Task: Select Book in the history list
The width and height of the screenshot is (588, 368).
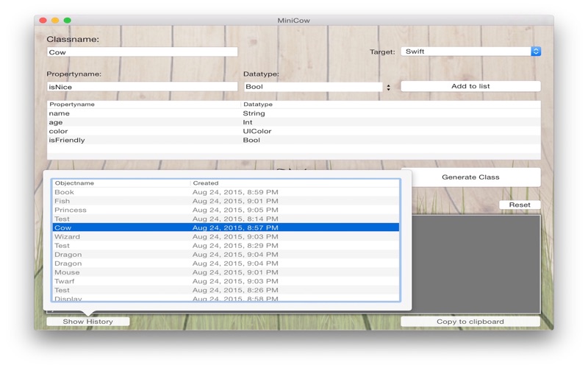Action: click(x=226, y=192)
